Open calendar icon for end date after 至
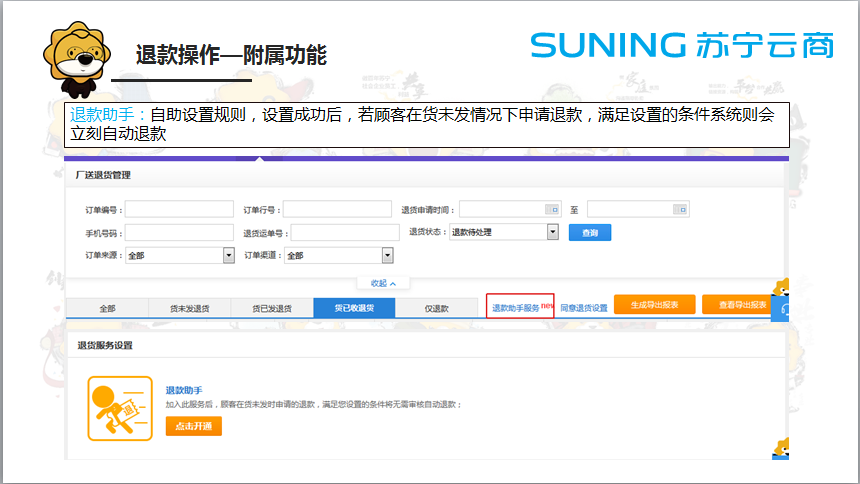 coord(680,209)
